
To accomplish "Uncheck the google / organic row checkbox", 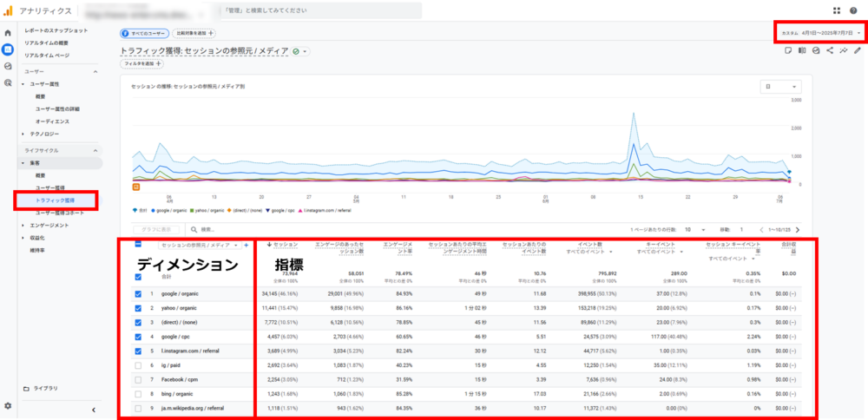I will [x=139, y=294].
